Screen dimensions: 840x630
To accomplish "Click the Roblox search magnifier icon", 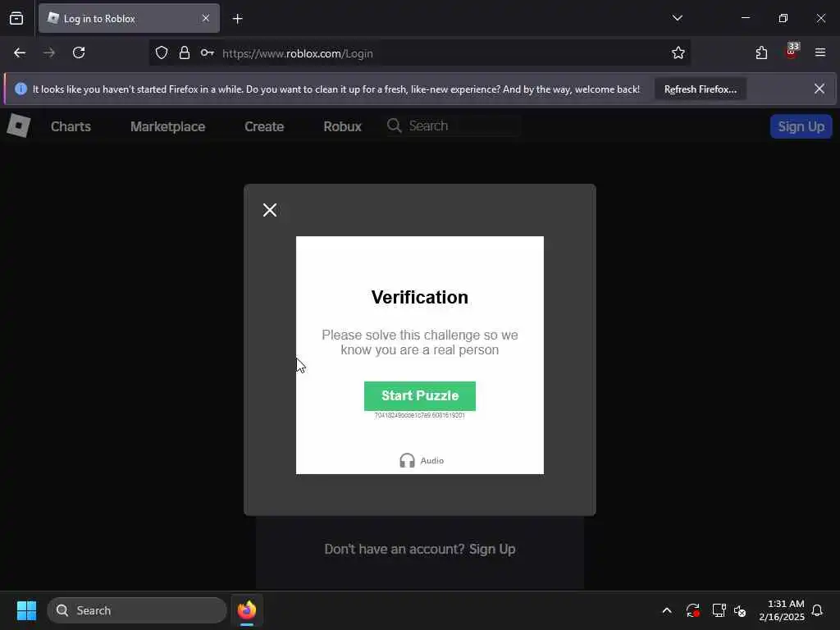I will [395, 126].
